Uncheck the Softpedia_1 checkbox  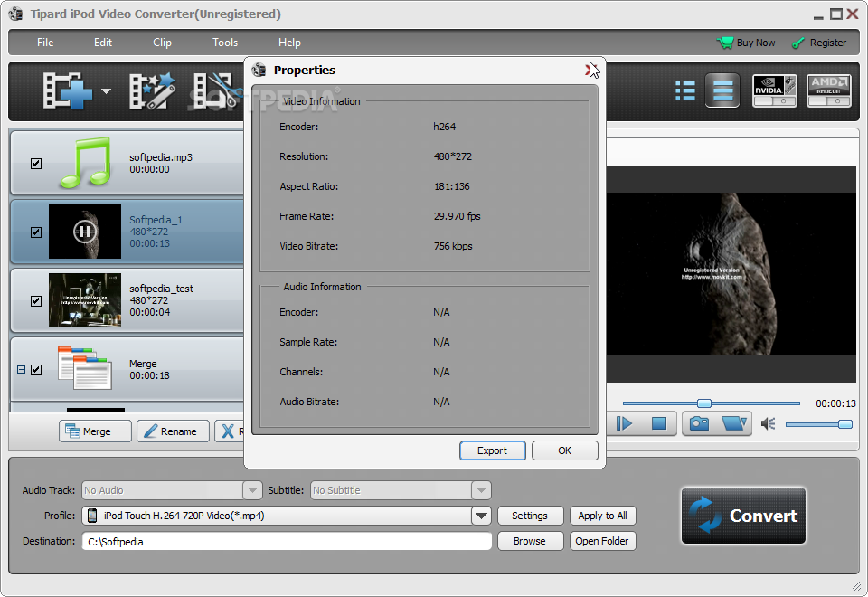[36, 232]
